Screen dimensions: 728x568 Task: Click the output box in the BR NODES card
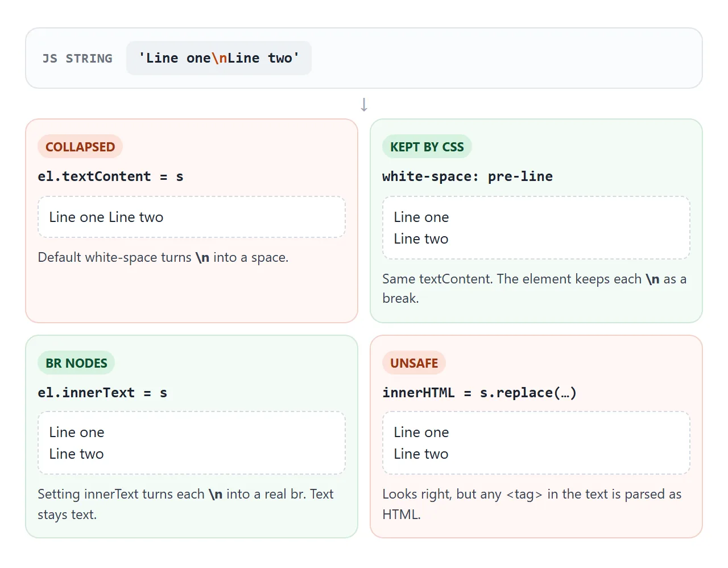[x=192, y=443]
